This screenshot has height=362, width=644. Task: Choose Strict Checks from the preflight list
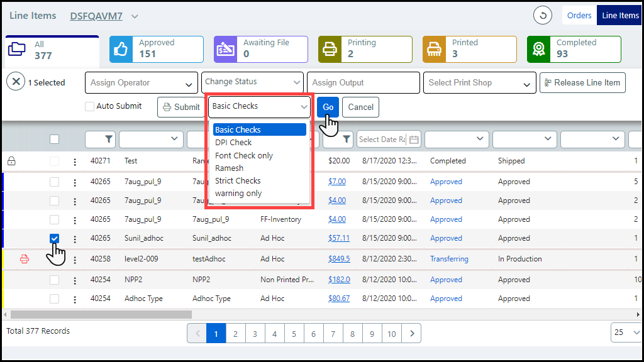click(238, 181)
